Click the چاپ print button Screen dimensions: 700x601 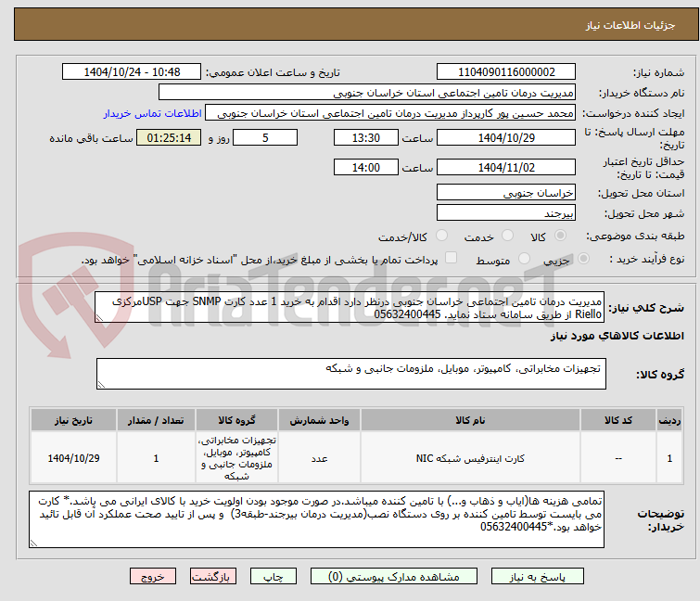click(274, 577)
